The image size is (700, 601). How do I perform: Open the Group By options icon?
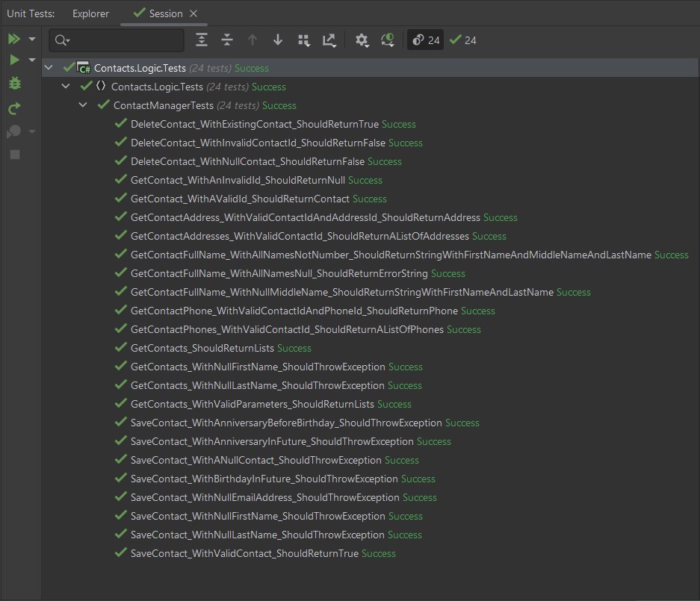(x=303, y=40)
